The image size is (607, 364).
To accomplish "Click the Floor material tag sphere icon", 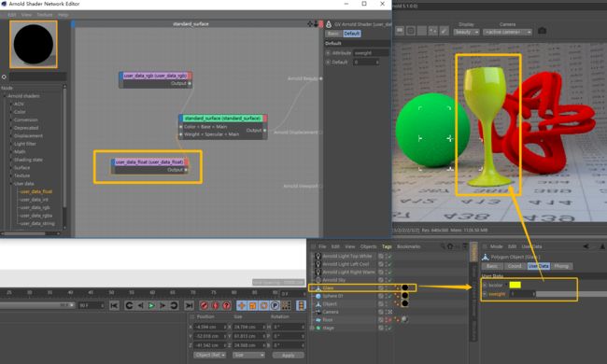I will 404,319.
